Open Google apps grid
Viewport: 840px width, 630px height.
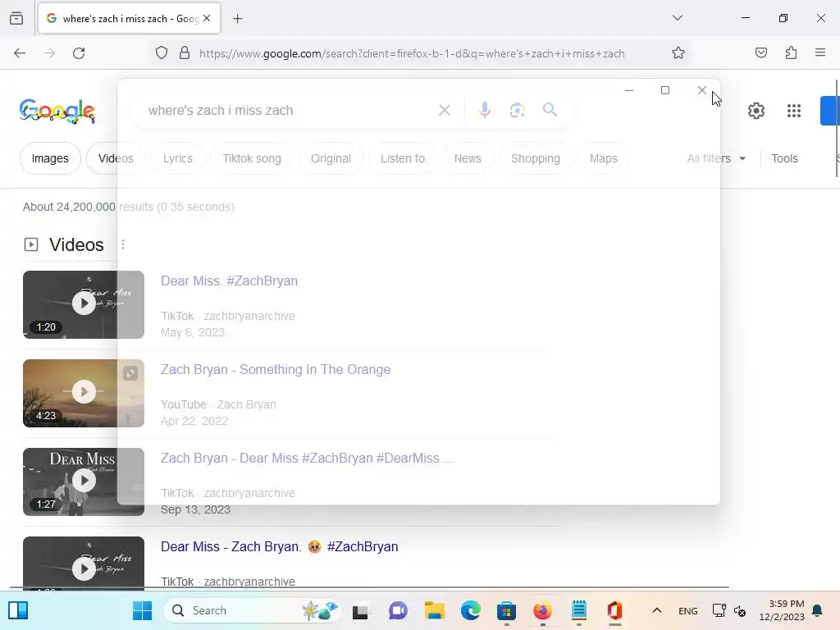794,111
